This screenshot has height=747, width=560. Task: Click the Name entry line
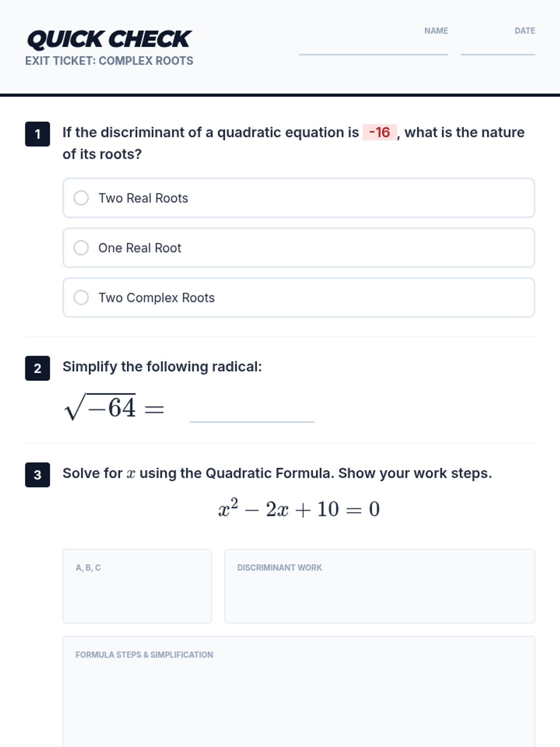click(373, 47)
